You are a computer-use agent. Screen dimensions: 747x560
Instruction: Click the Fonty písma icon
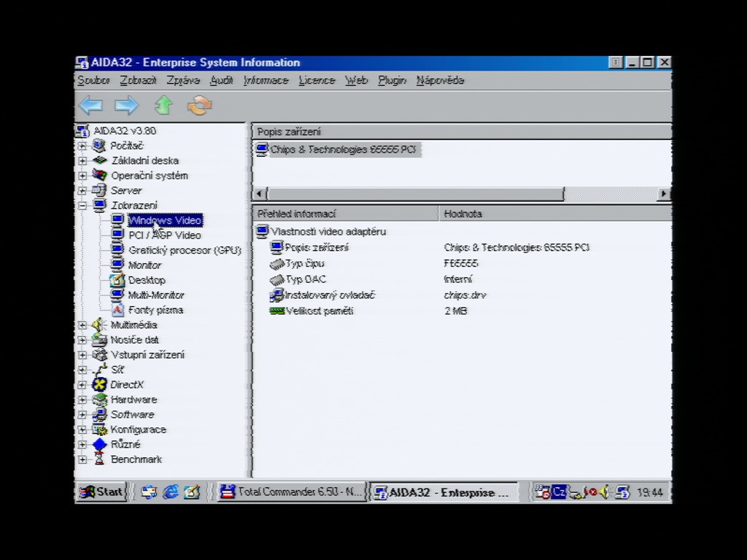[117, 309]
